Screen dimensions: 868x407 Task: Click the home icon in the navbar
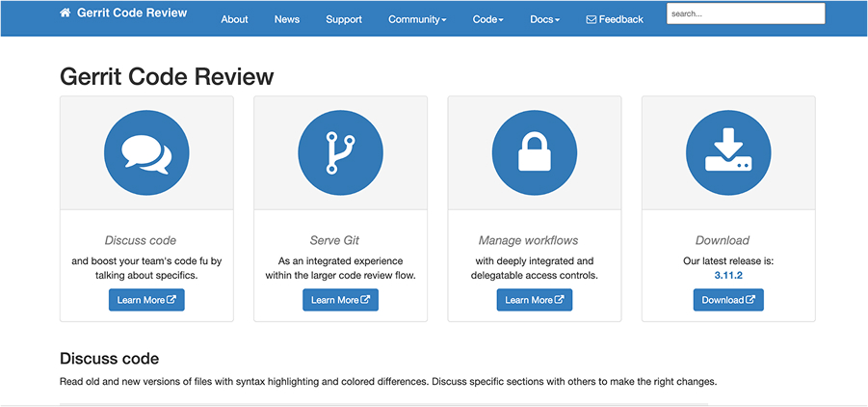[x=66, y=13]
